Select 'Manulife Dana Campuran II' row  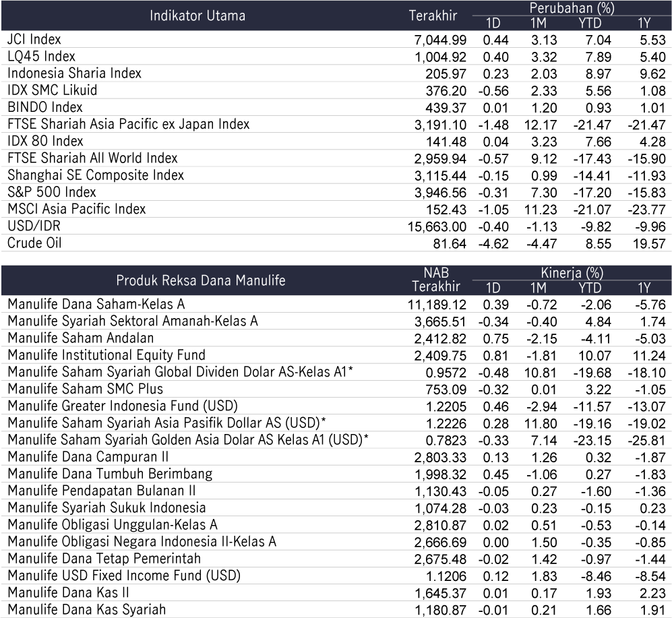[x=88, y=457]
